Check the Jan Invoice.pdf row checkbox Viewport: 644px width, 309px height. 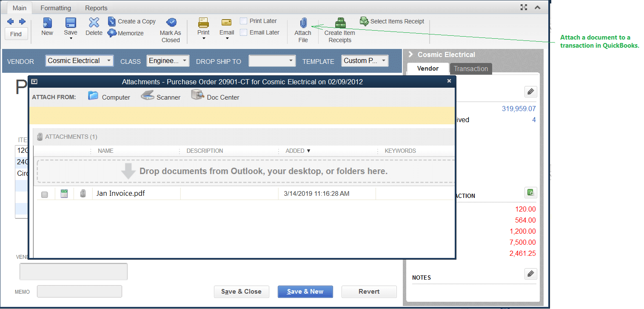pyautogui.click(x=45, y=195)
